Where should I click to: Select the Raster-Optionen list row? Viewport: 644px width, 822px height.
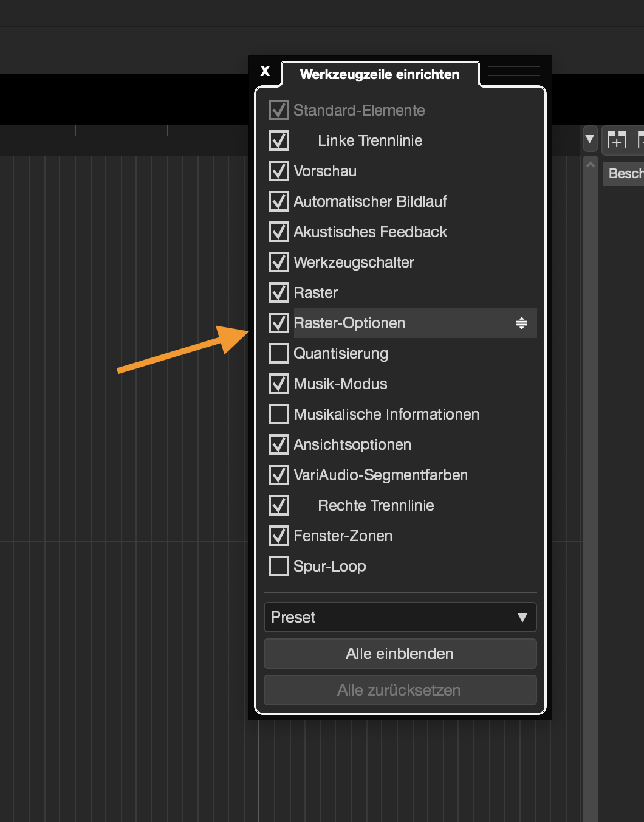tap(401, 323)
